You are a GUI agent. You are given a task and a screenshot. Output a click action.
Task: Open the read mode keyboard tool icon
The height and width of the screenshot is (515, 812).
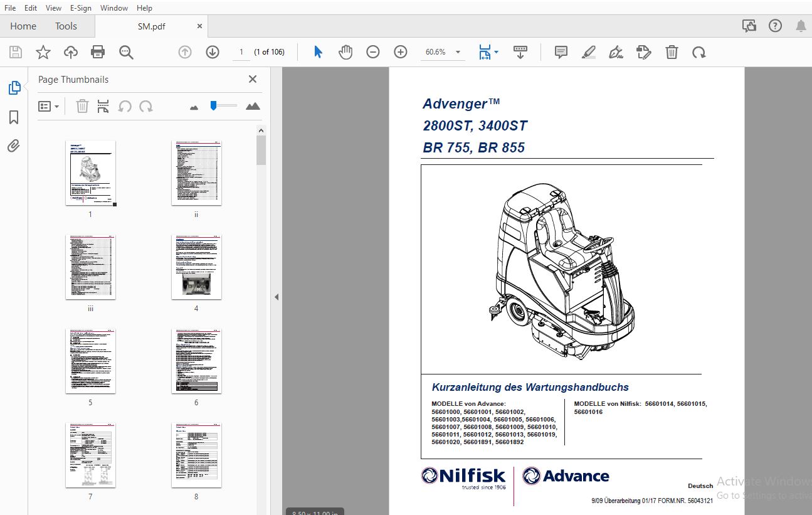(520, 52)
